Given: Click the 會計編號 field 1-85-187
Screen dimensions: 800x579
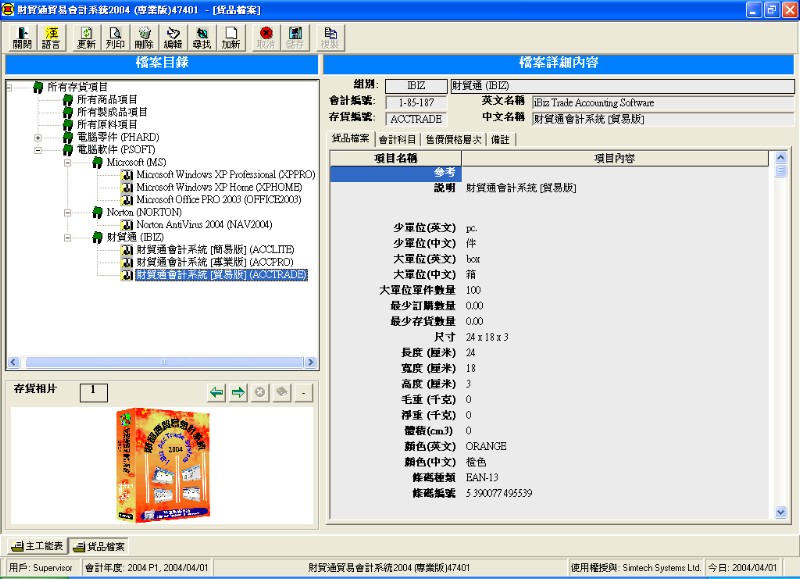Looking at the screenshot, I should [416, 103].
